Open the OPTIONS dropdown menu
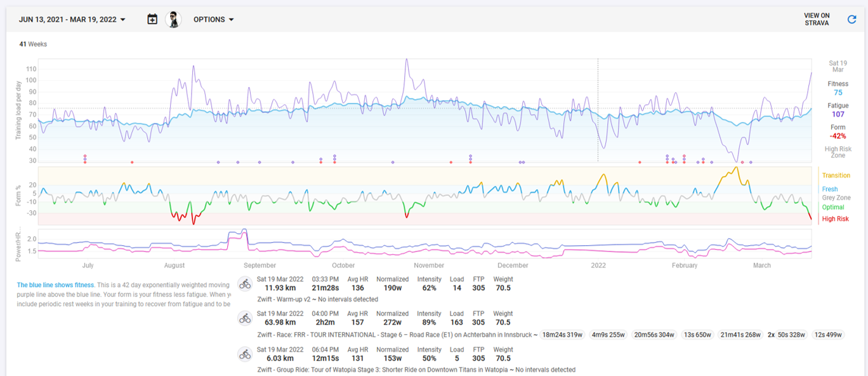 (214, 20)
